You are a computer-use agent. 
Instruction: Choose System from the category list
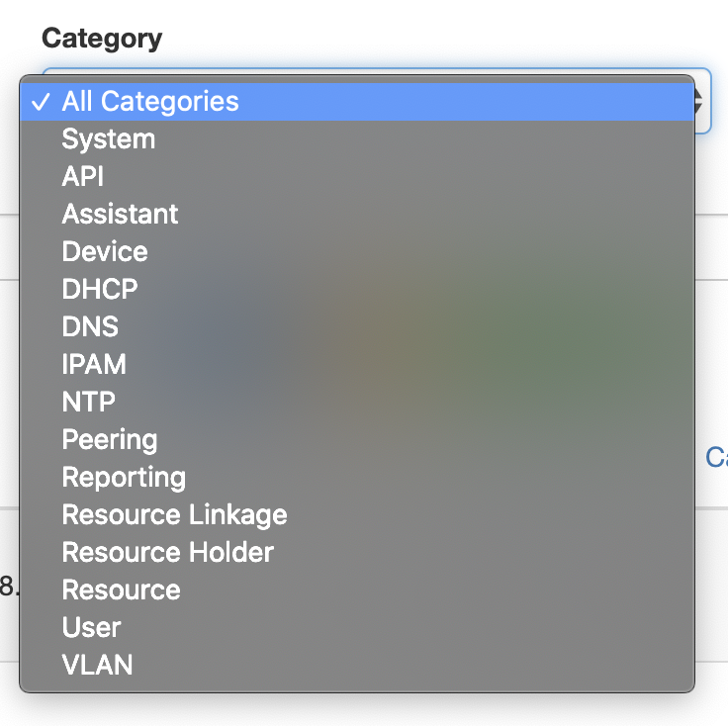coord(109,138)
